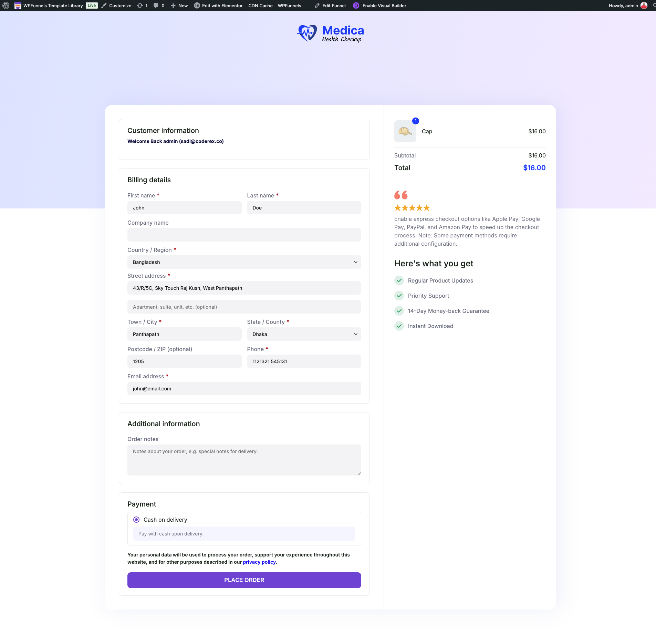Screen dimensions: 656x644
Task: Click the updates refresh icon
Action: click(x=140, y=6)
